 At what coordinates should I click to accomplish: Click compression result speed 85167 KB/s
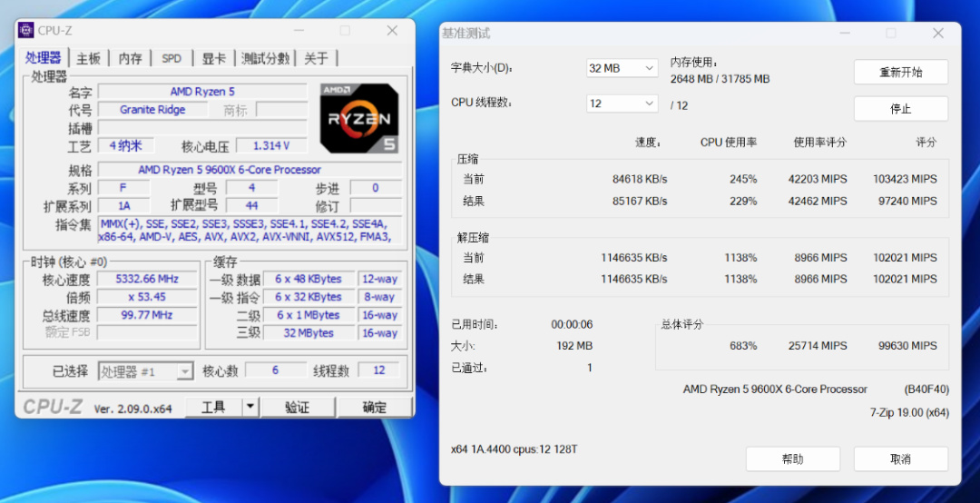coord(640,201)
